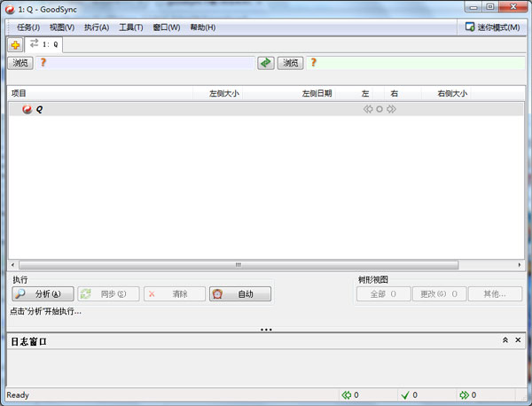
Task: Select the Q job row text
Action: 39,109
